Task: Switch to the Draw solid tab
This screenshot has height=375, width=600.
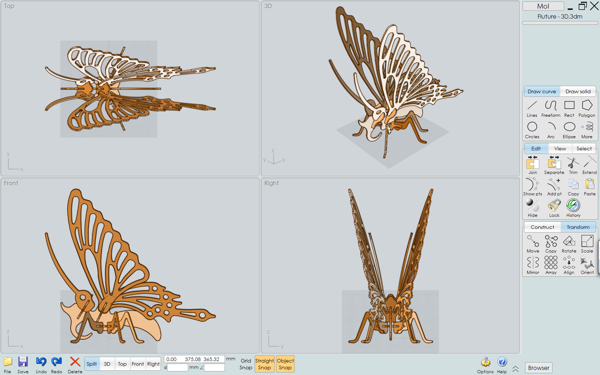Action: click(x=578, y=91)
